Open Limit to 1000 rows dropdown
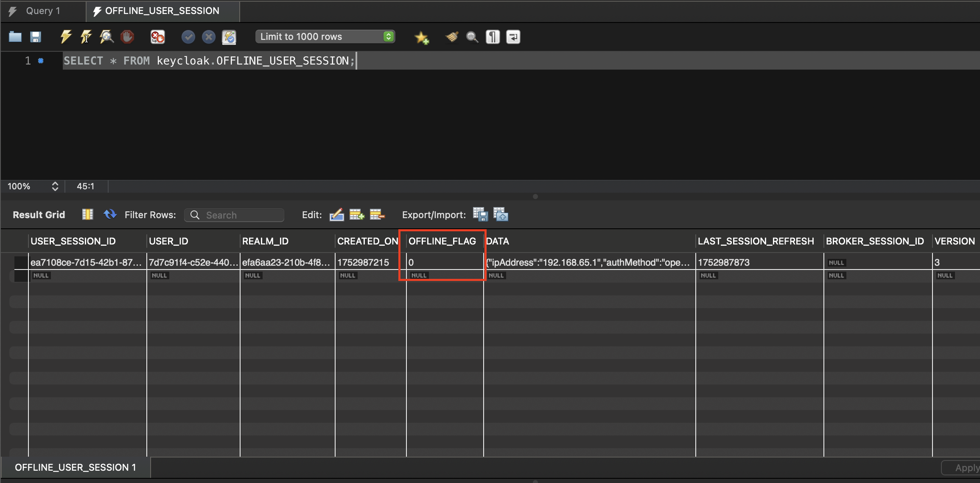980x483 pixels. [325, 37]
